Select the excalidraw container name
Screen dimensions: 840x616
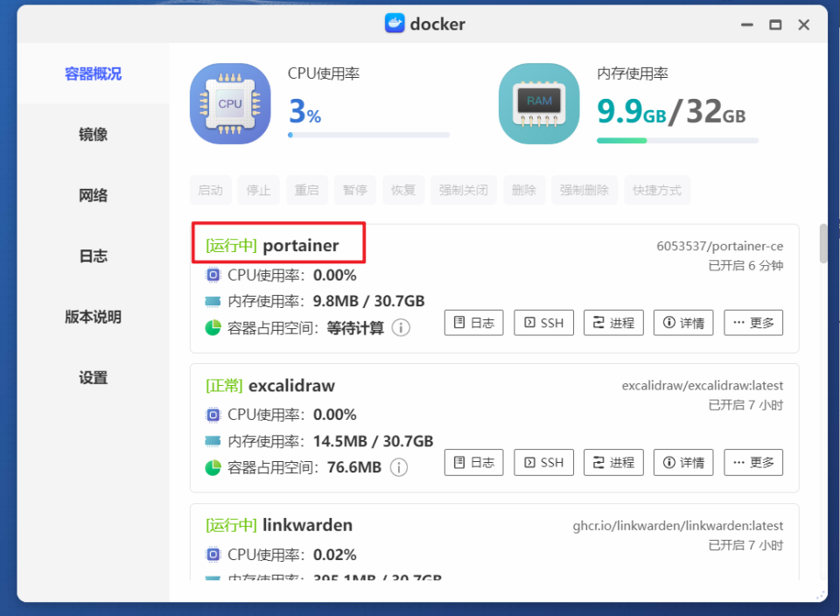point(292,385)
